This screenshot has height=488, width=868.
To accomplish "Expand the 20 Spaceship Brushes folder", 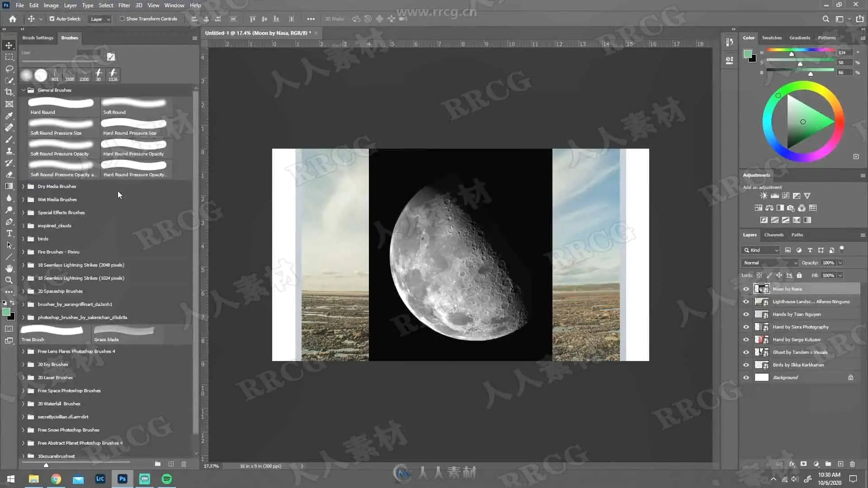I will click(x=24, y=291).
